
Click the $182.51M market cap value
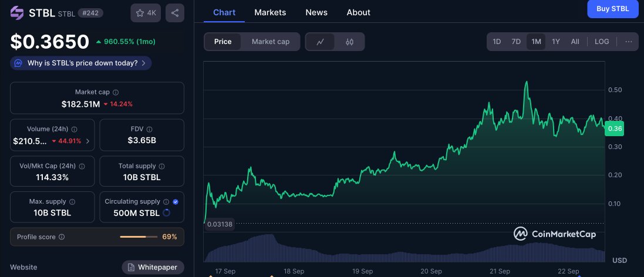(x=81, y=104)
